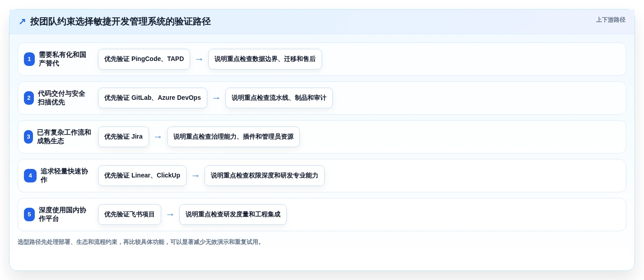Viewport: 644px width, 280px height.
Task: Click step number badge 2
Action: click(29, 98)
